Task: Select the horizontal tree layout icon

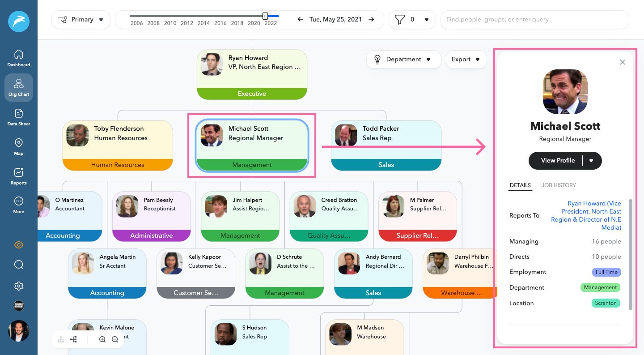Action: point(74,339)
